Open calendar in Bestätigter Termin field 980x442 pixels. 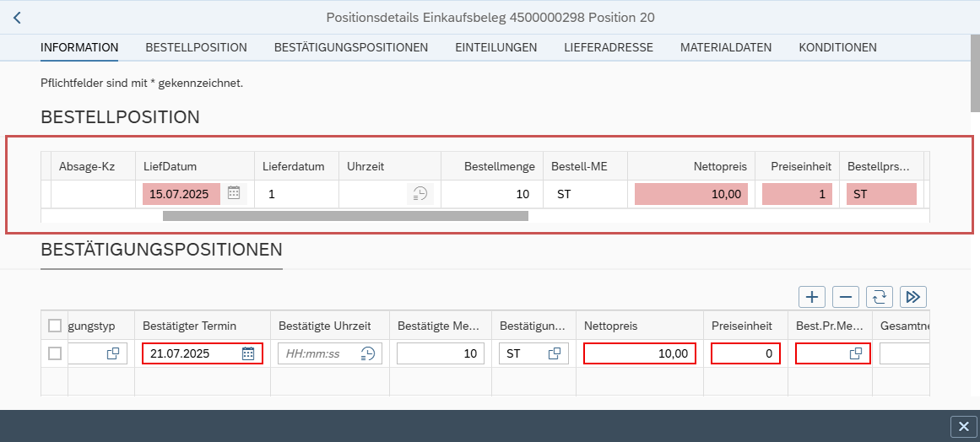[247, 354]
